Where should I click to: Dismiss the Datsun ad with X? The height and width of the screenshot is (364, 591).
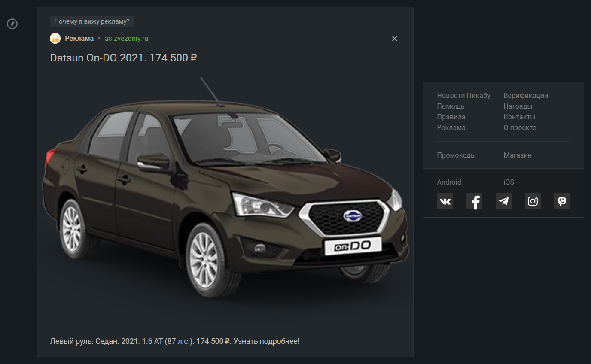tap(394, 39)
